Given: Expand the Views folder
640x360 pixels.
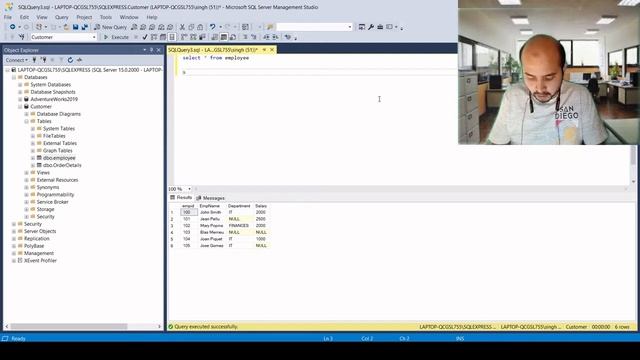Looking at the screenshot, I should click(27, 173).
